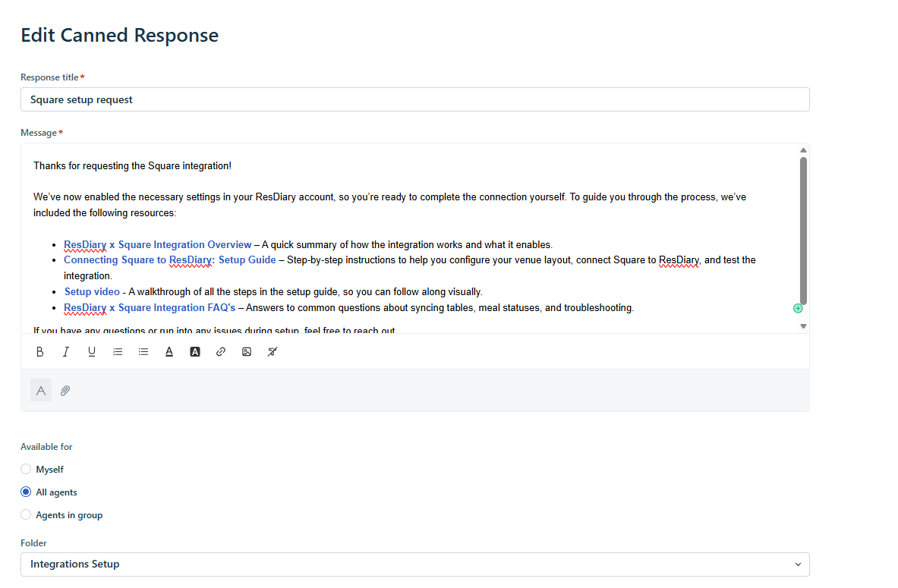Viewport: 898px width, 588px height.
Task: Toggle bold formatting in message editor
Action: click(x=39, y=351)
